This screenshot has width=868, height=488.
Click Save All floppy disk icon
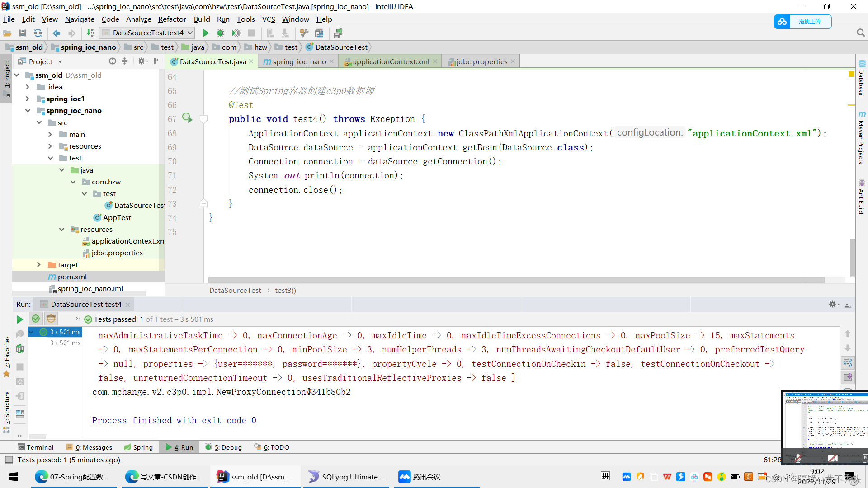click(23, 33)
